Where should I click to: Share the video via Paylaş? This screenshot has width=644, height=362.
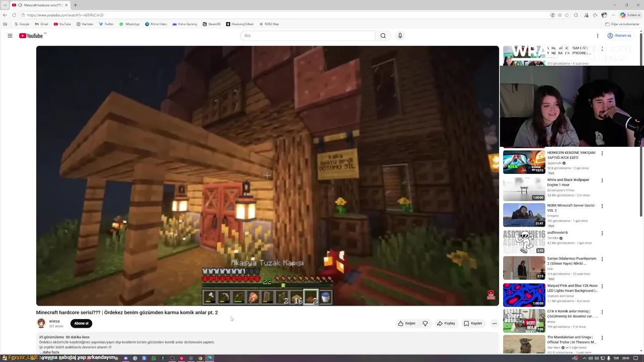pos(446,323)
